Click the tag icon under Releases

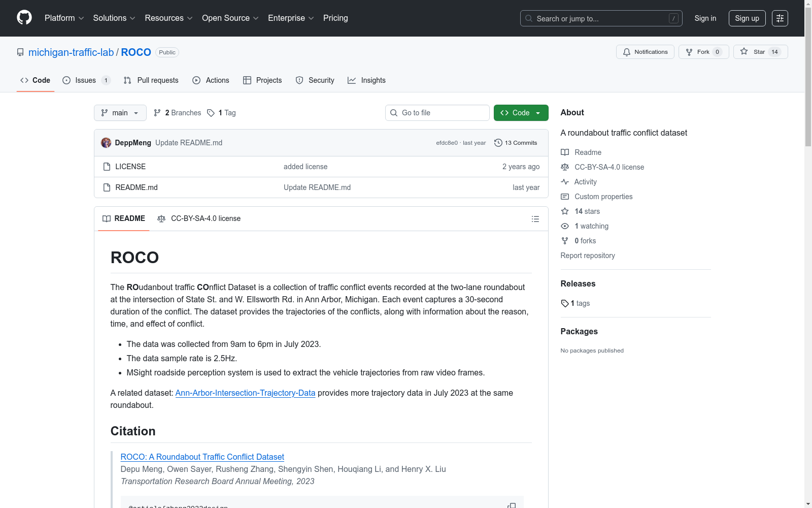[x=565, y=303]
